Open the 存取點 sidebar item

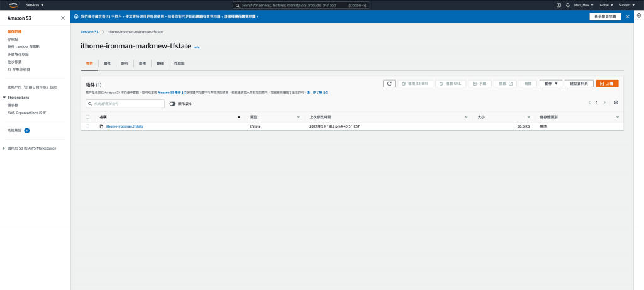point(13,39)
